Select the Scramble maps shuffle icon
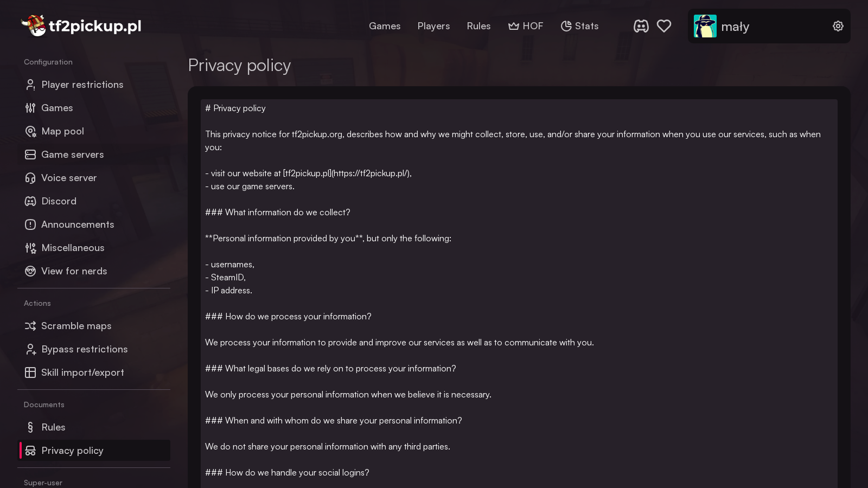The width and height of the screenshot is (868, 488). click(30, 326)
